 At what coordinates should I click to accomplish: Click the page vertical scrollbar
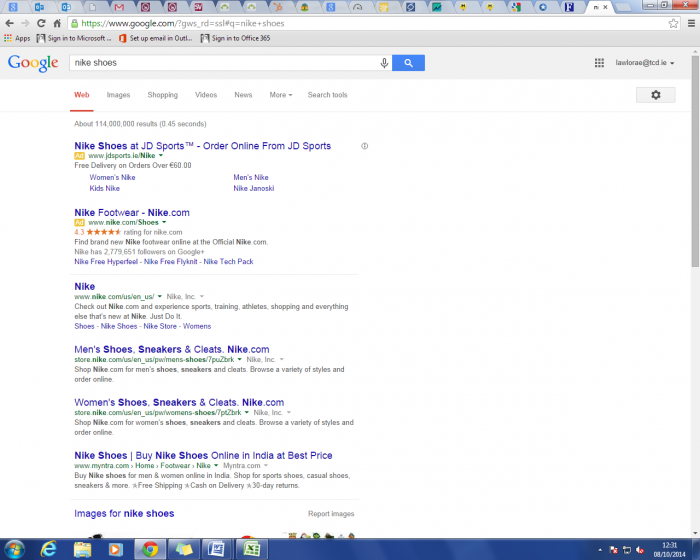pyautogui.click(x=695, y=161)
